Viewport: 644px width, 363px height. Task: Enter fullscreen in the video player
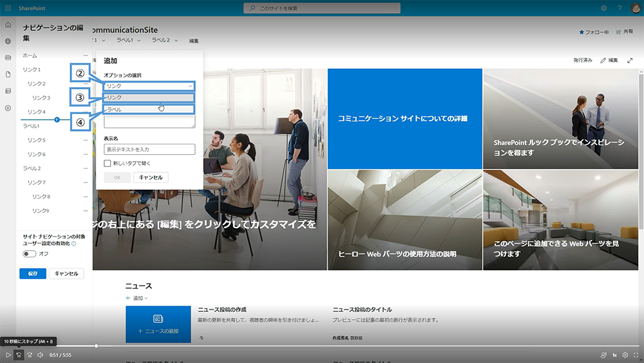pos(636,355)
